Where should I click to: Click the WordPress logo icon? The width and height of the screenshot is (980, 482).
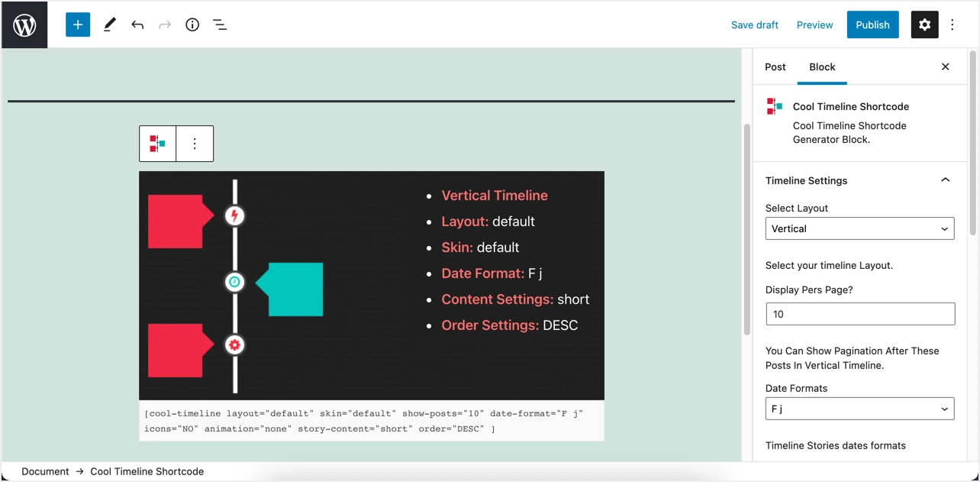click(x=24, y=25)
